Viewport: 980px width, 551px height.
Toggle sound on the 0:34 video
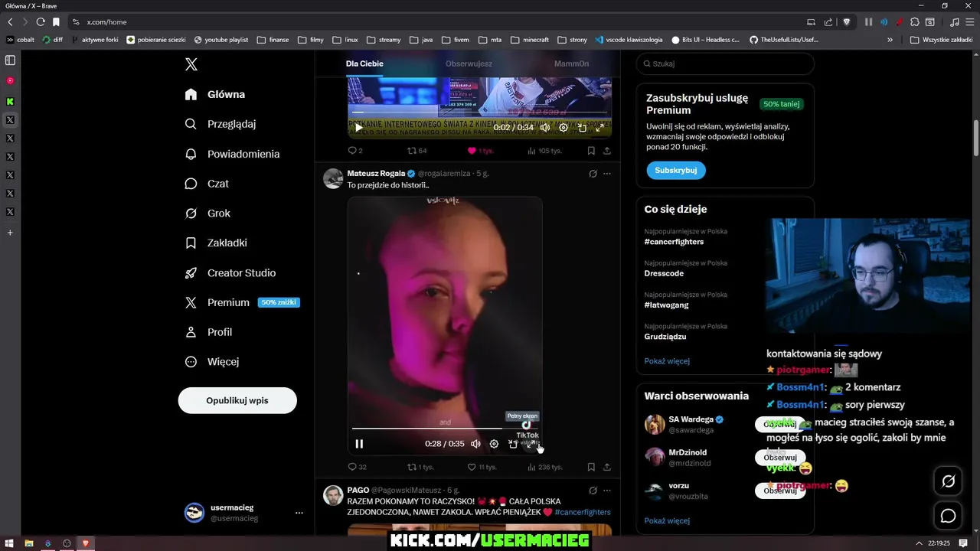coord(545,128)
